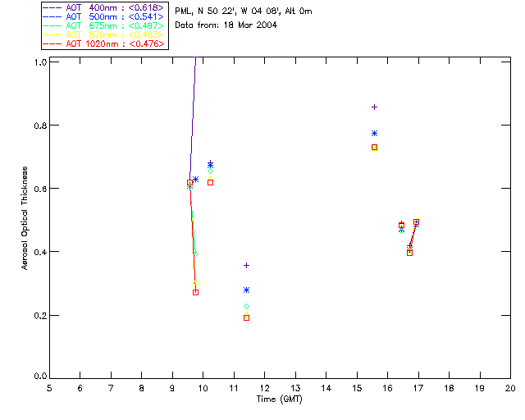Click the legend entry 'AOT 500nm : <0.541>'
This screenshot has width=525, height=420.
[103, 16]
